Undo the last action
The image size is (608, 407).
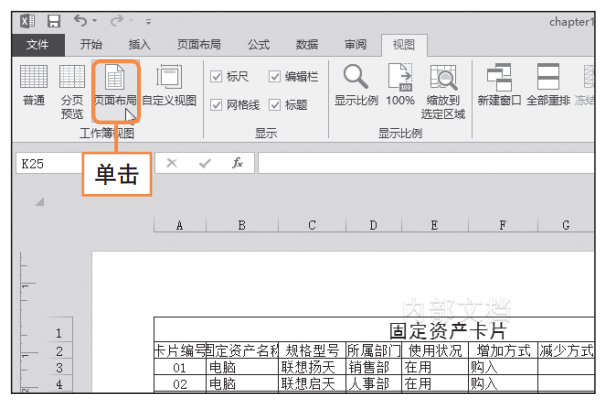80,21
